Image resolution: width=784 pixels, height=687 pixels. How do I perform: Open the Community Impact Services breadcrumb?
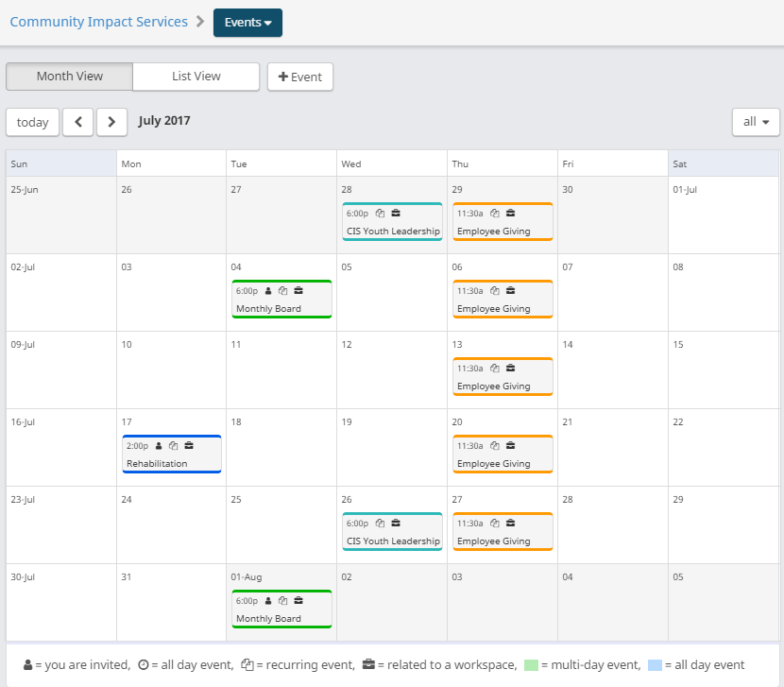pos(99,22)
